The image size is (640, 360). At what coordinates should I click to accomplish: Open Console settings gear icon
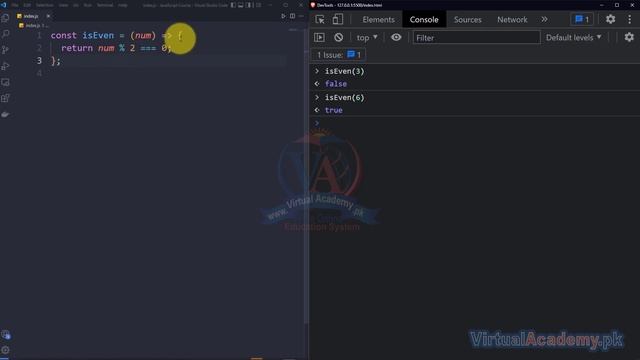[629, 38]
